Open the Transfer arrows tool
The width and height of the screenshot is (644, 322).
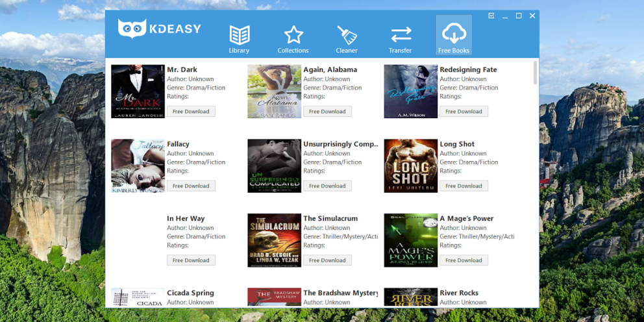click(x=401, y=39)
